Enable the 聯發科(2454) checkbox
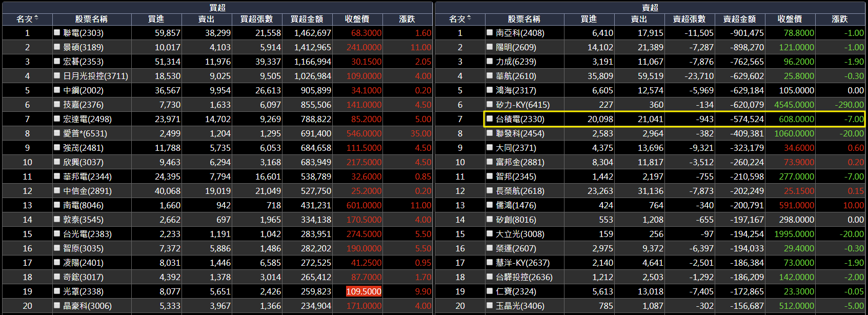 click(490, 133)
